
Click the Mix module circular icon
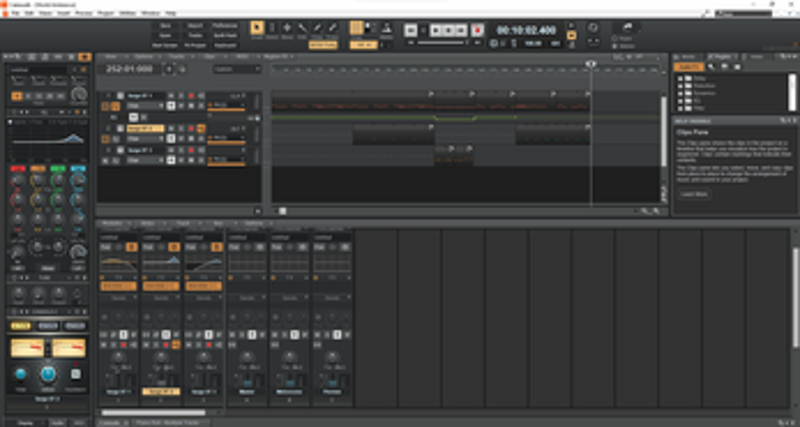pyautogui.click(x=593, y=28)
